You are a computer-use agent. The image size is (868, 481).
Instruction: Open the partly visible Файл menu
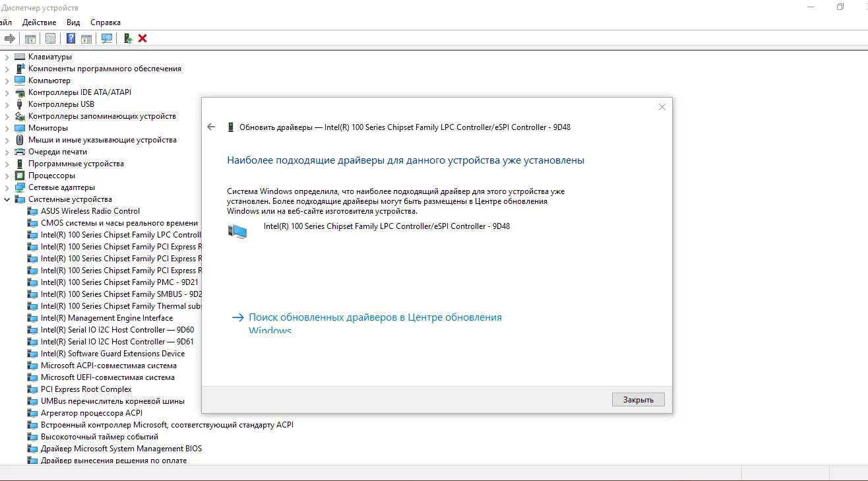click(x=6, y=22)
